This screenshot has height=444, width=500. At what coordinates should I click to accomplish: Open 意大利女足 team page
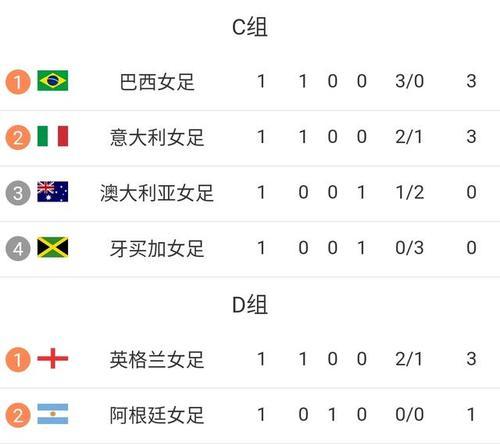pos(157,137)
